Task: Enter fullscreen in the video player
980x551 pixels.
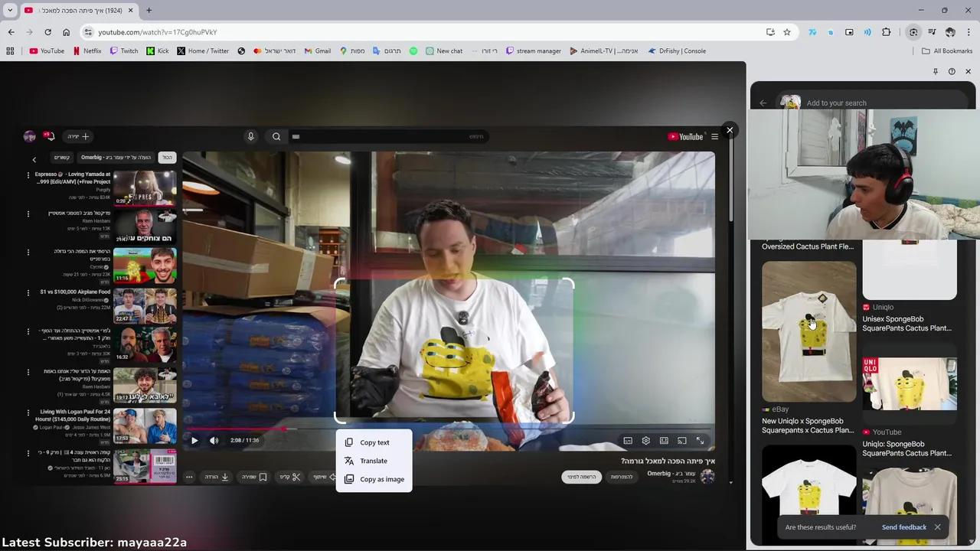Action: [700, 441]
